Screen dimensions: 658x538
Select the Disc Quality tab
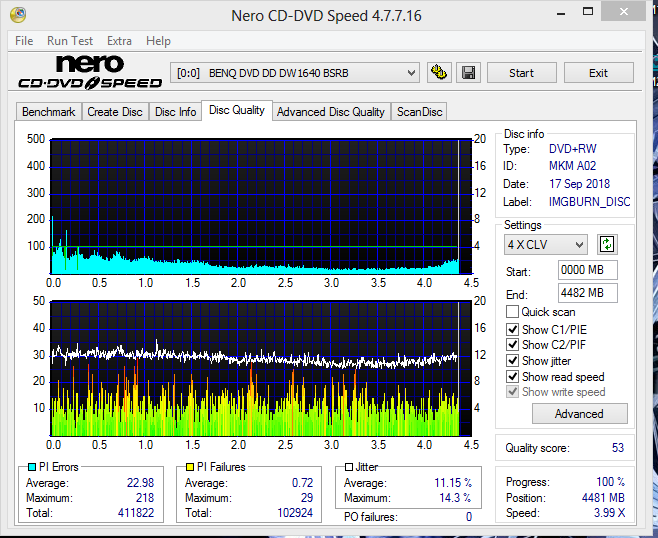click(x=237, y=110)
